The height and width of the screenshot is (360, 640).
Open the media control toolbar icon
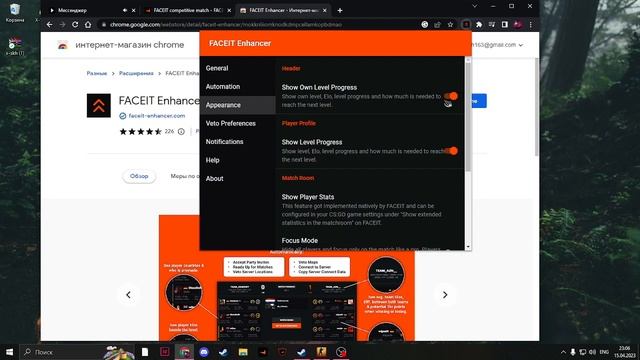pyautogui.click(x=492, y=24)
